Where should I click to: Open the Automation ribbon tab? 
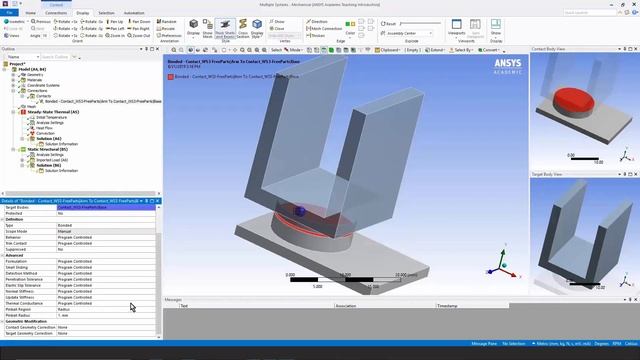click(134, 13)
